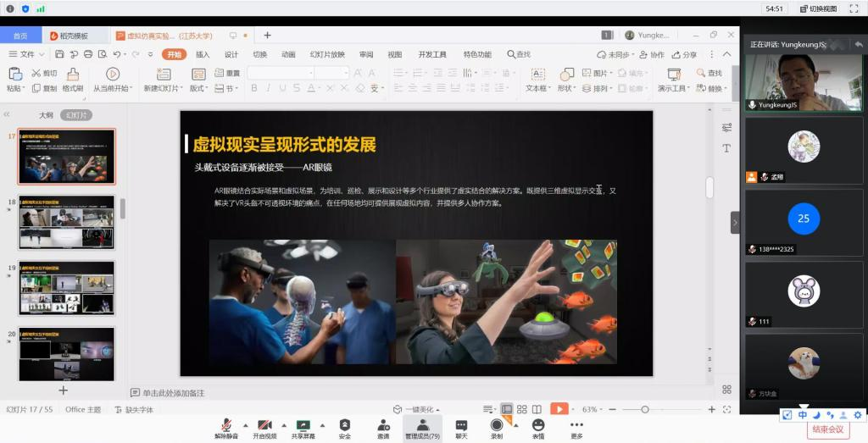
Task: Toggle 录制 recording
Action: pyautogui.click(x=497, y=429)
